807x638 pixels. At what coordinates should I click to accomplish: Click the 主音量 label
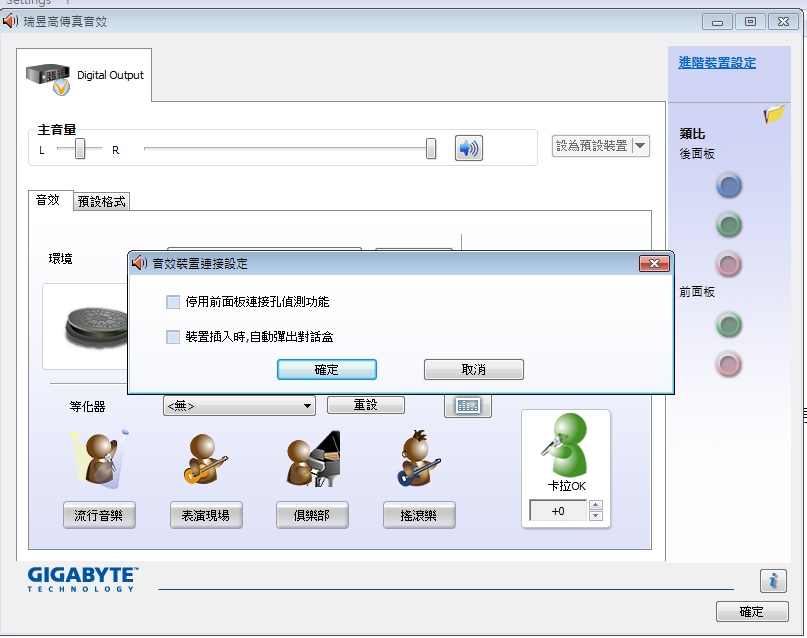(x=57, y=130)
